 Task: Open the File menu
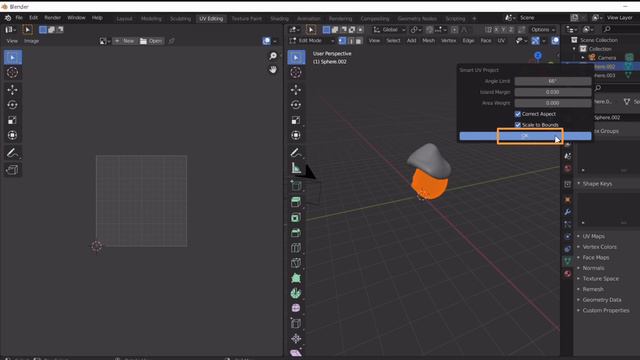[x=19, y=18]
